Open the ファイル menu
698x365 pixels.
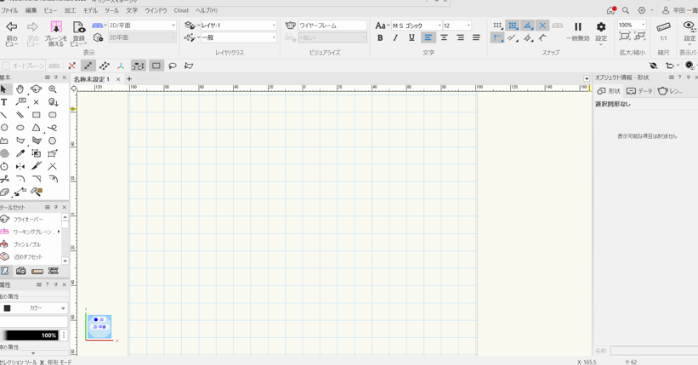point(9,10)
